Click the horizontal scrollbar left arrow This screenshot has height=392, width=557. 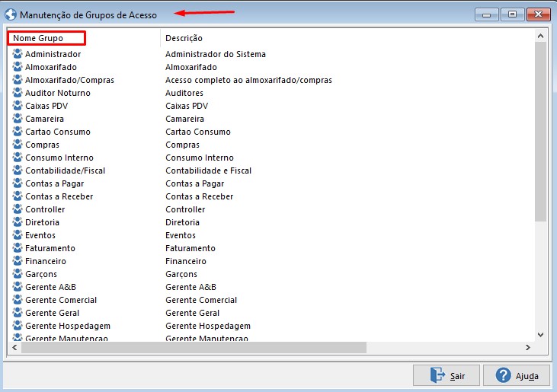pyautogui.click(x=14, y=347)
